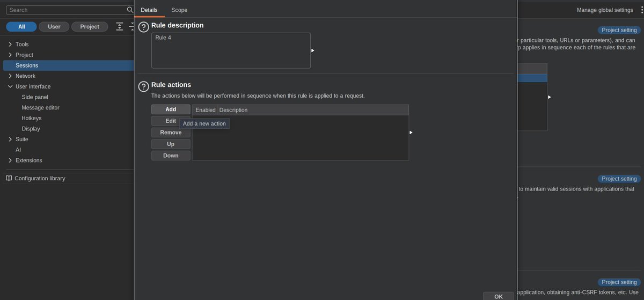The image size is (644, 300).
Task: Click the Remove action button
Action: (x=171, y=132)
